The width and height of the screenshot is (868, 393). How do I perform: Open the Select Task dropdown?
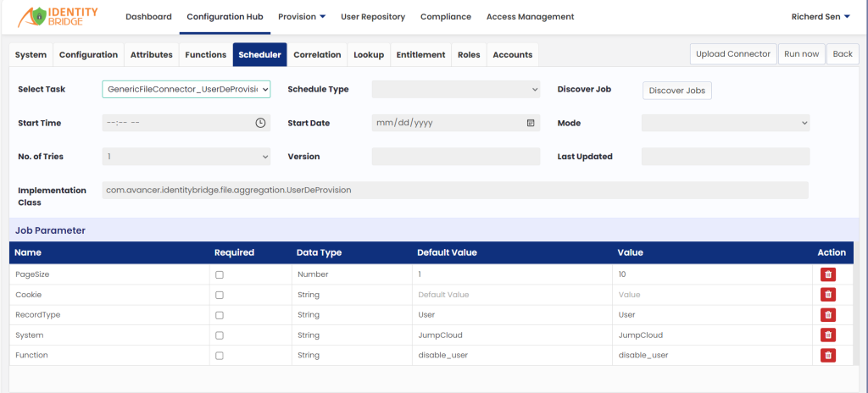coord(186,89)
